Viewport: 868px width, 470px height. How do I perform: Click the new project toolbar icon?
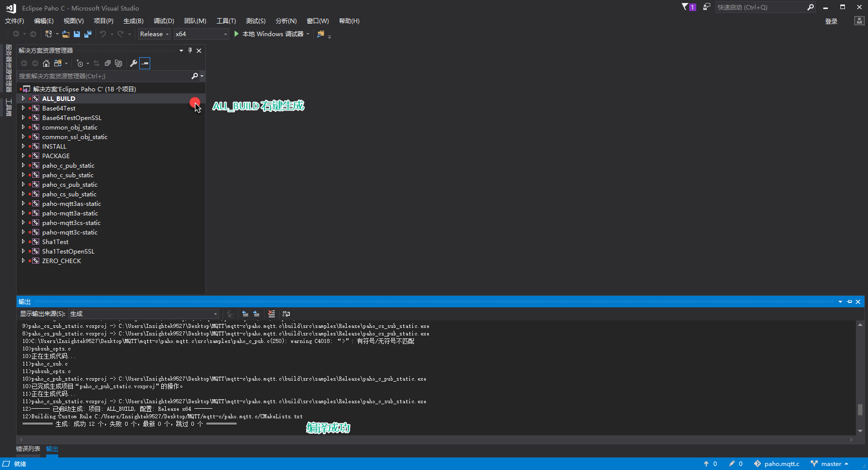coord(48,34)
